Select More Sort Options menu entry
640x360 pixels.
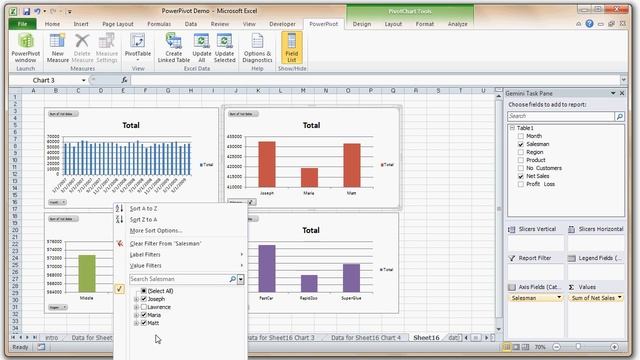(156, 230)
